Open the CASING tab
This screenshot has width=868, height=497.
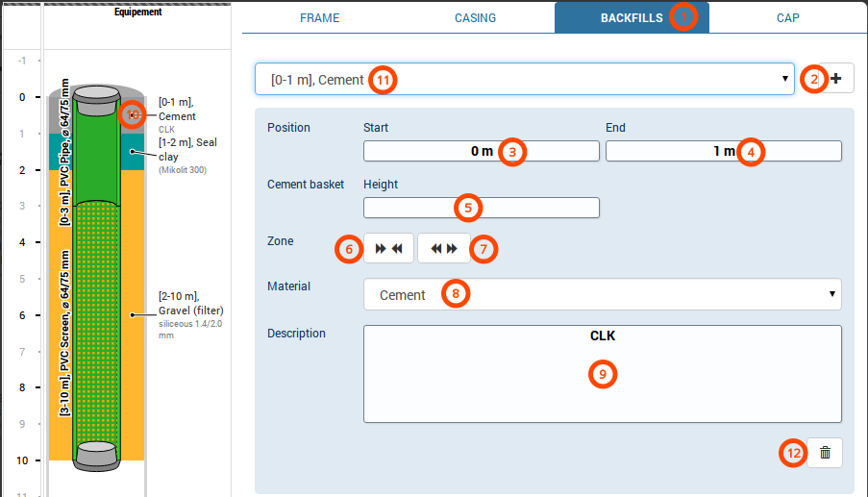click(x=475, y=17)
